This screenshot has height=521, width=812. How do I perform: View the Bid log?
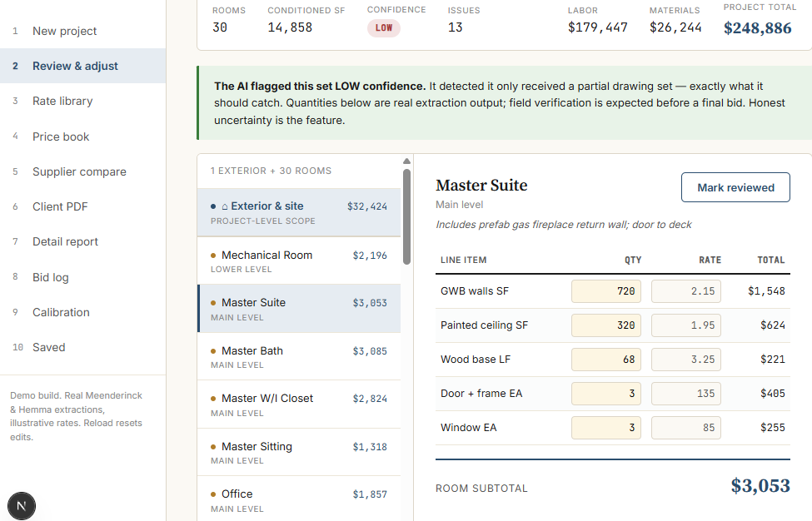click(82, 277)
